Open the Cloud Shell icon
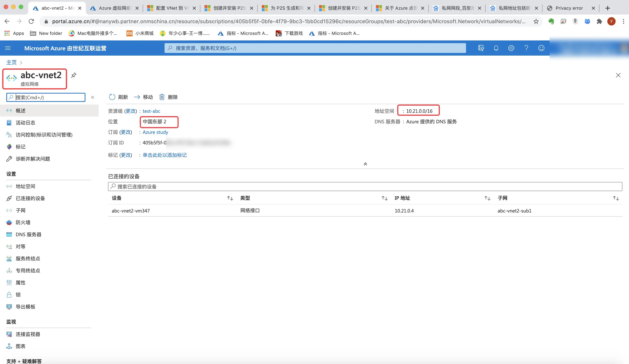Image resolution: width=629 pixels, height=364 pixels. (x=481, y=48)
